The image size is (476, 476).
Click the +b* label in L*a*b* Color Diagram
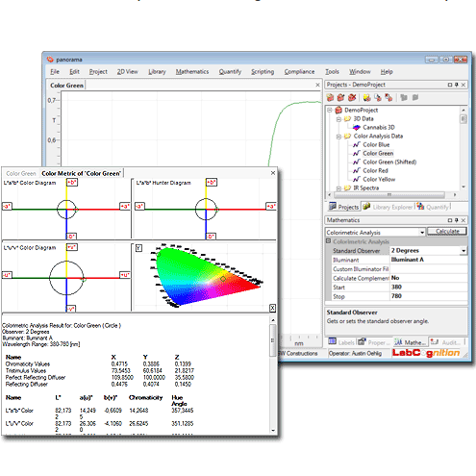pyautogui.click(x=72, y=183)
